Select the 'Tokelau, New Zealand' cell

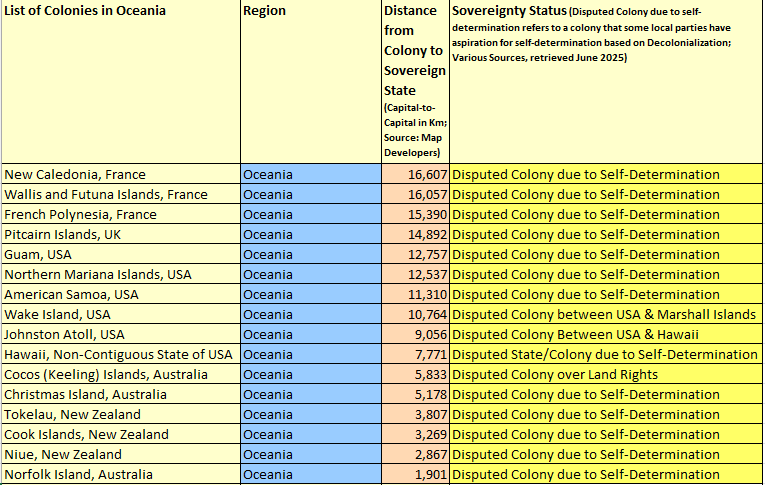click(x=121, y=414)
